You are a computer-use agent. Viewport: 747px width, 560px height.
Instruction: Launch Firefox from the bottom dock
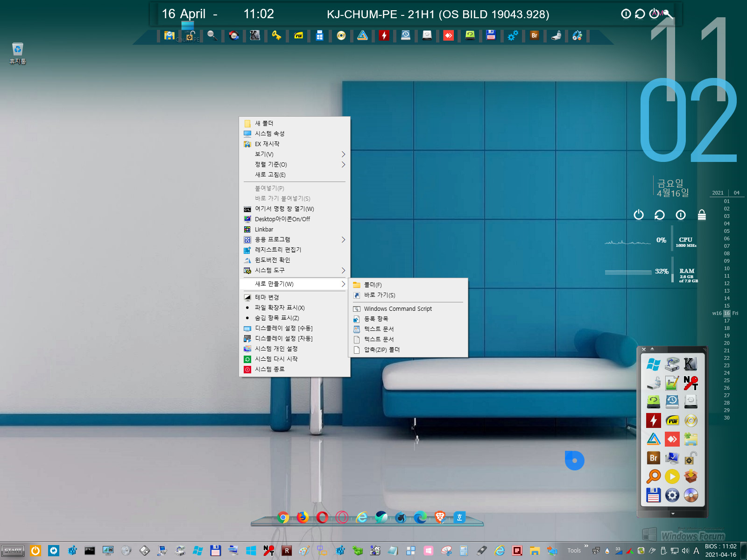point(303,517)
